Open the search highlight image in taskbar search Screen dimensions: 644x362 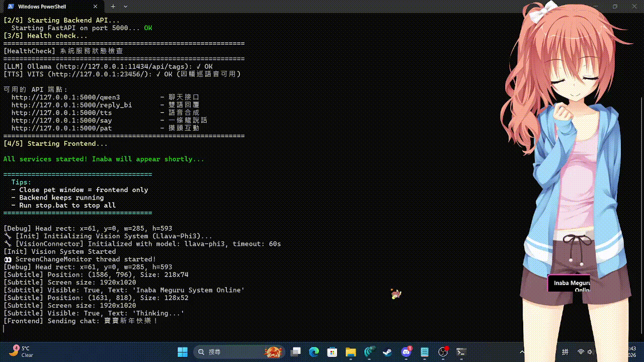(273, 352)
